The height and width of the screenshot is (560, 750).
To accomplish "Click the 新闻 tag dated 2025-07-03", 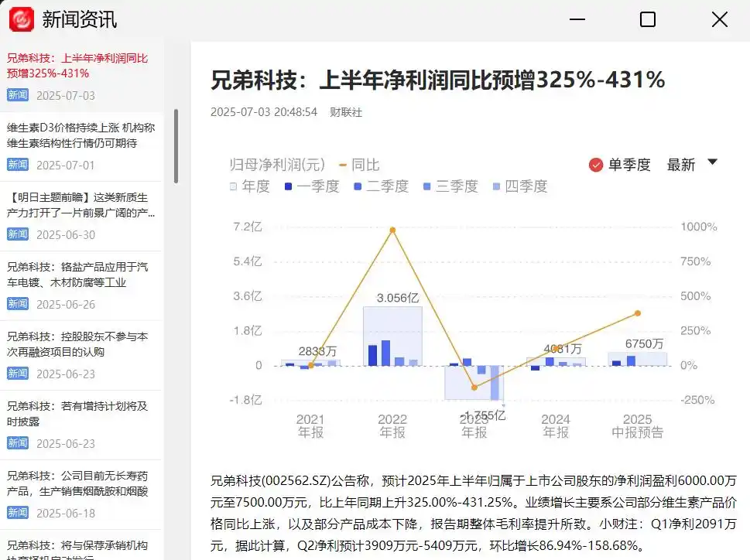I will click(x=18, y=95).
